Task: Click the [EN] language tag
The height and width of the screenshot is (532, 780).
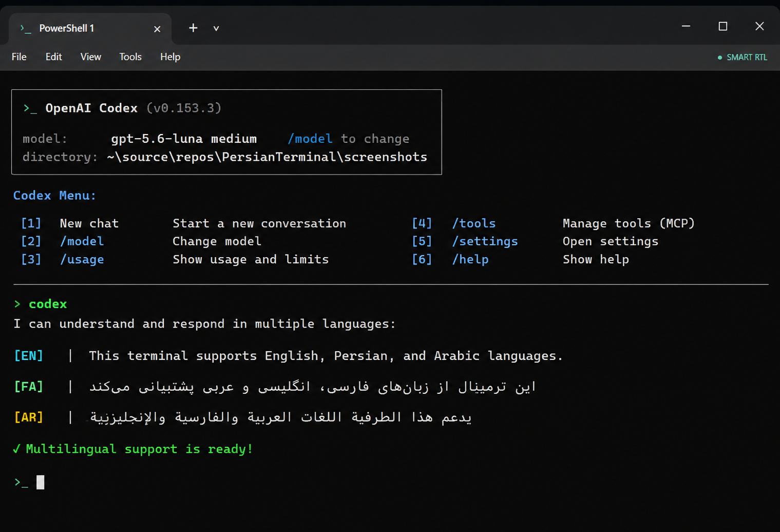Action: coord(29,355)
